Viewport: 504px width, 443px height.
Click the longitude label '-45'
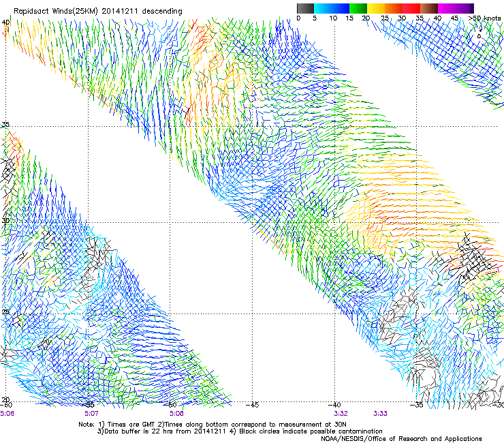(252, 404)
